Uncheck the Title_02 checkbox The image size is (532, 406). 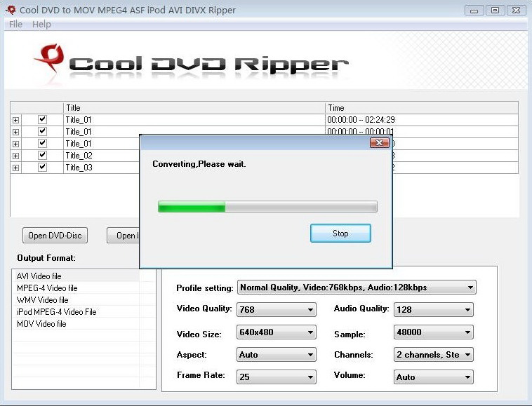pyautogui.click(x=42, y=155)
